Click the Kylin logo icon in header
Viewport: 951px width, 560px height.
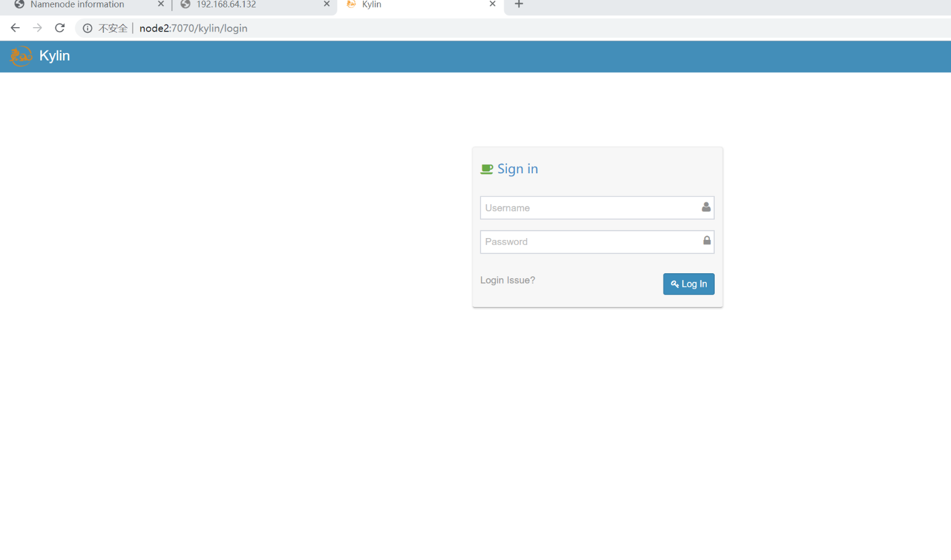point(21,56)
